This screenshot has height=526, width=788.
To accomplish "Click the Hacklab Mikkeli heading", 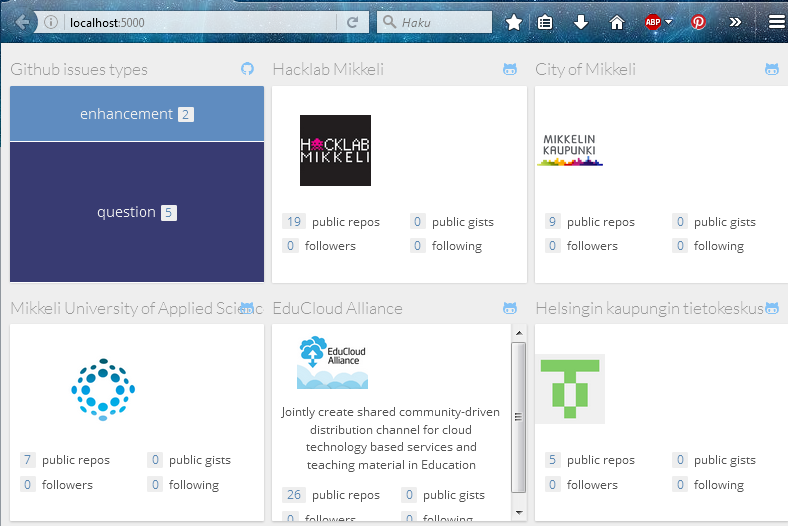I will point(328,69).
